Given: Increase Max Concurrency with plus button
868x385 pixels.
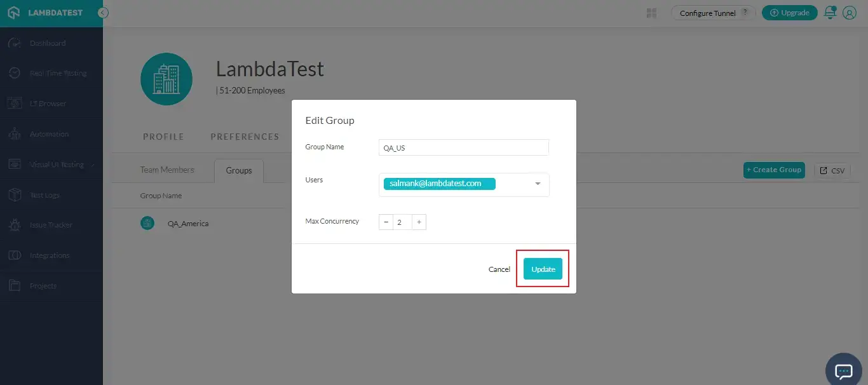Looking at the screenshot, I should [419, 222].
